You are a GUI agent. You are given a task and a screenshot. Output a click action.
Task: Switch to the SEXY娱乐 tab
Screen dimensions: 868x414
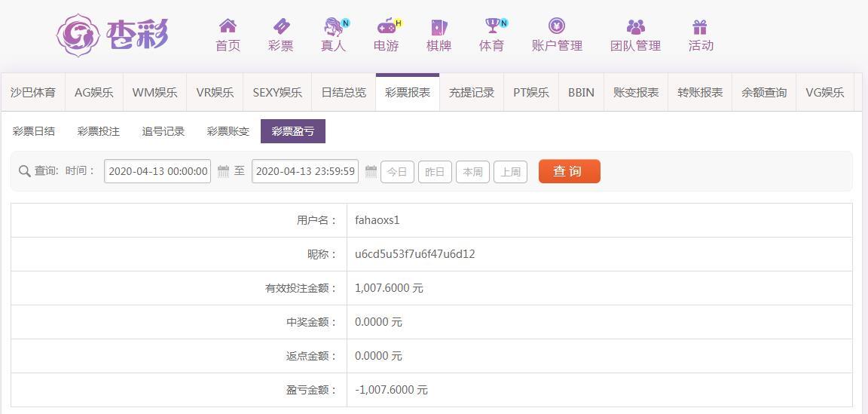(277, 93)
